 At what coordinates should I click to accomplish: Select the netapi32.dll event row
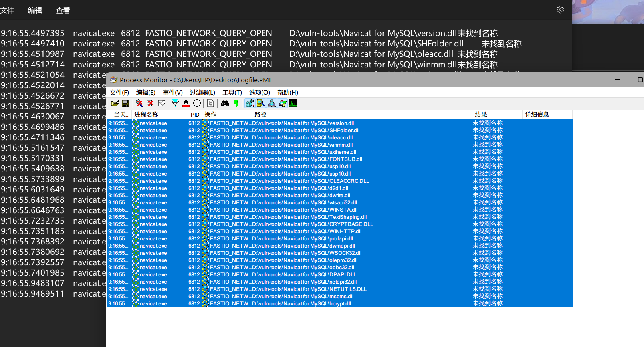[x=339, y=282]
